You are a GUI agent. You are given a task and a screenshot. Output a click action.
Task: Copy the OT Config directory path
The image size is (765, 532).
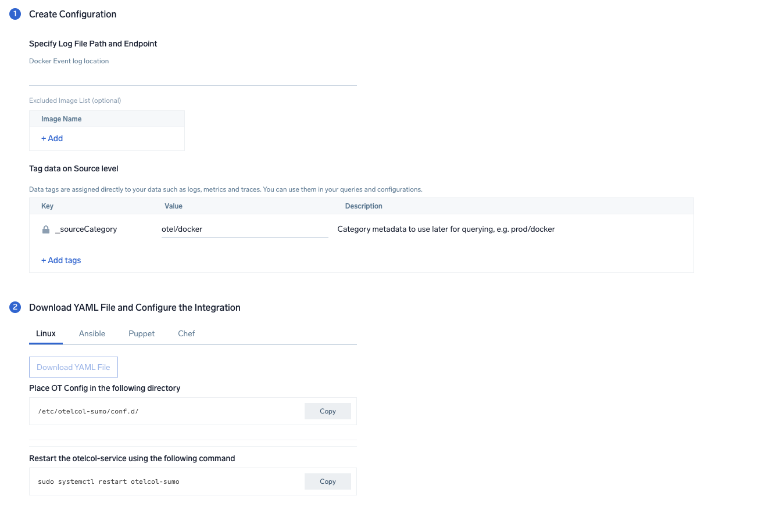327,411
